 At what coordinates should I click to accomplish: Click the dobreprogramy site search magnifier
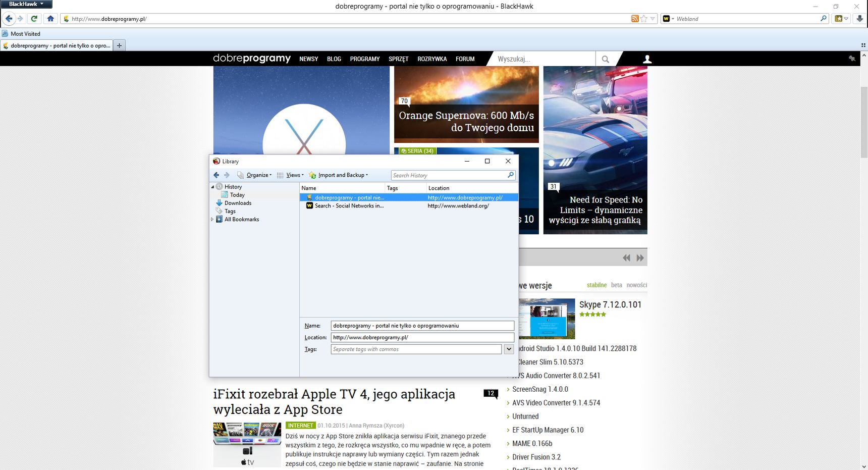pyautogui.click(x=605, y=59)
